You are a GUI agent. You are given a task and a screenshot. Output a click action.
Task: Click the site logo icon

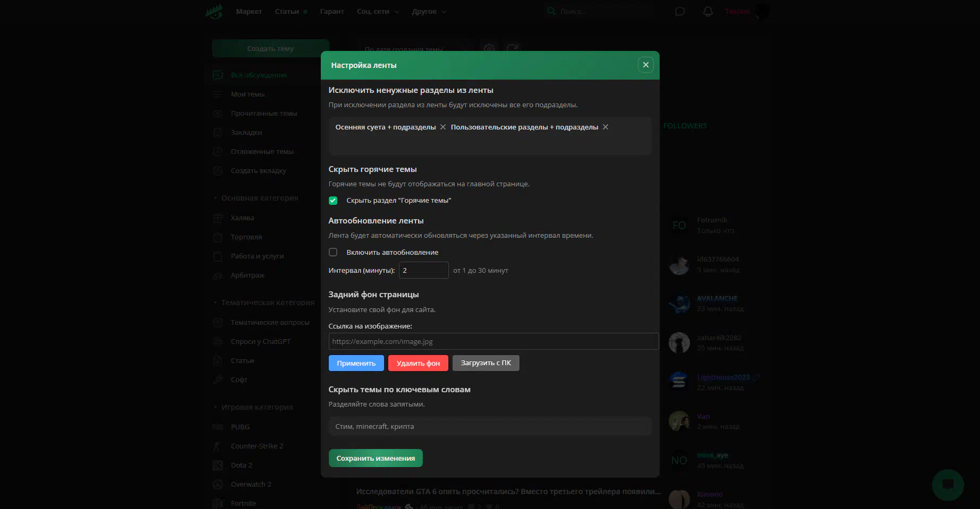(214, 11)
